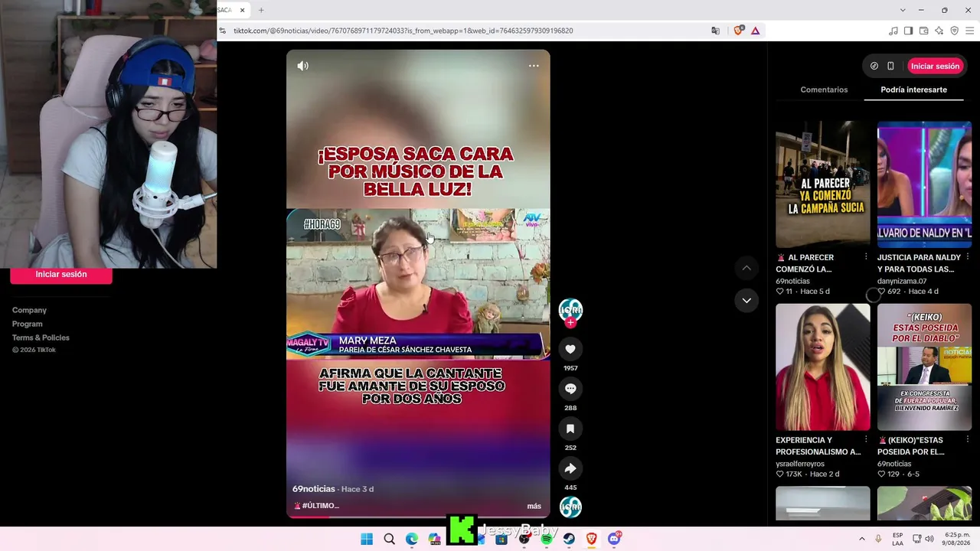This screenshot has height=551, width=980.
Task: Save the video with the bookmark icon
Action: click(570, 429)
